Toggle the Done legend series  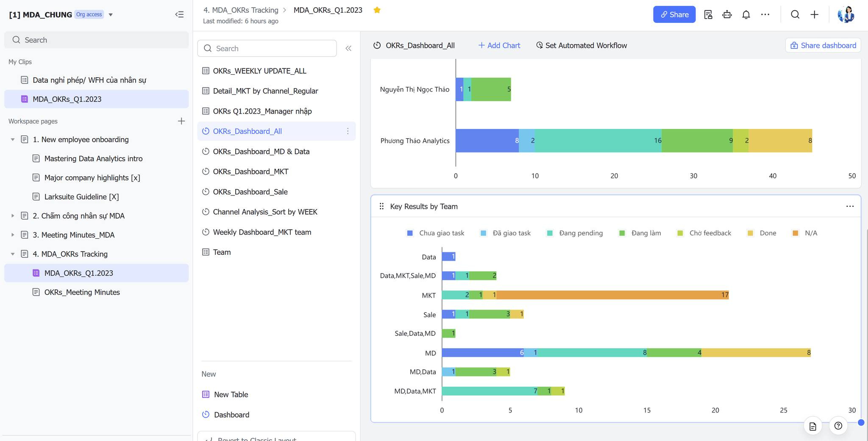click(x=762, y=233)
